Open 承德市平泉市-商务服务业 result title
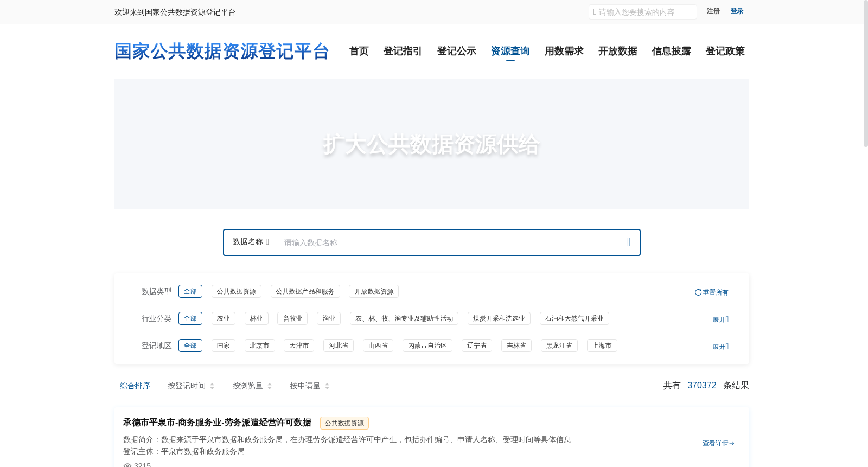868x467 pixels. click(x=217, y=423)
